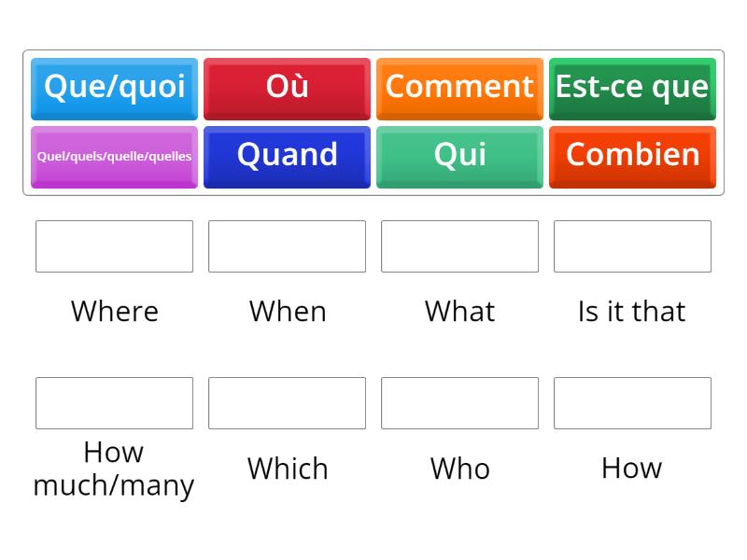This screenshot has width=747, height=560.
Task: Click the empty box above 'Where'
Action: [x=114, y=246]
